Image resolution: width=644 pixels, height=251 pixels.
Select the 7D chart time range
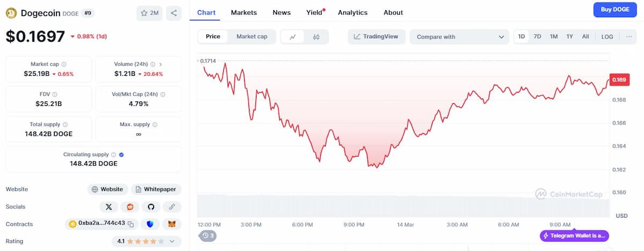click(537, 37)
